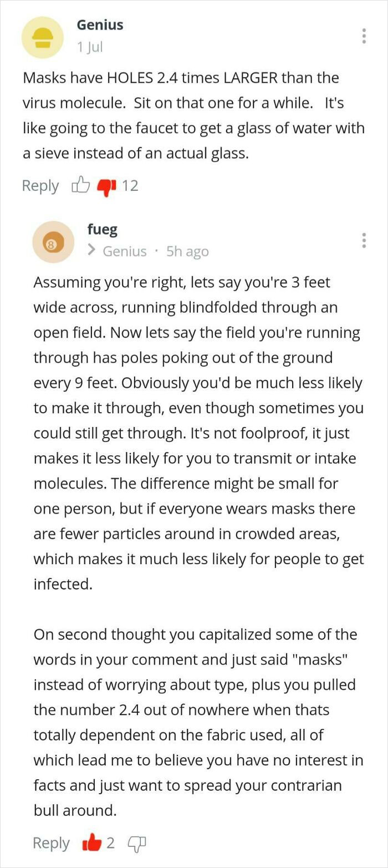Open the second comment's three-dot dropdown
388x868 pixels.
(x=364, y=240)
